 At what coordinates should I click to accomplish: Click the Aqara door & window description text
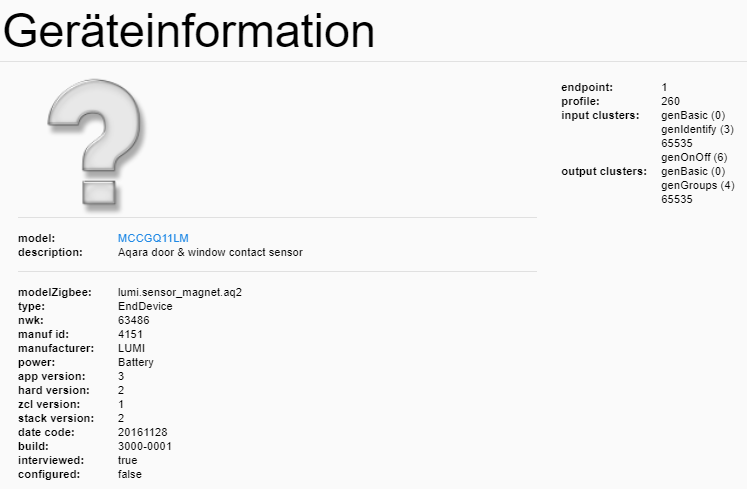coord(210,252)
